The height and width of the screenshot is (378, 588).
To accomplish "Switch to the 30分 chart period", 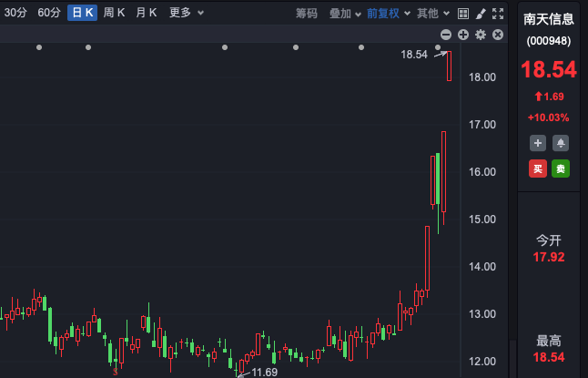I will click(15, 13).
